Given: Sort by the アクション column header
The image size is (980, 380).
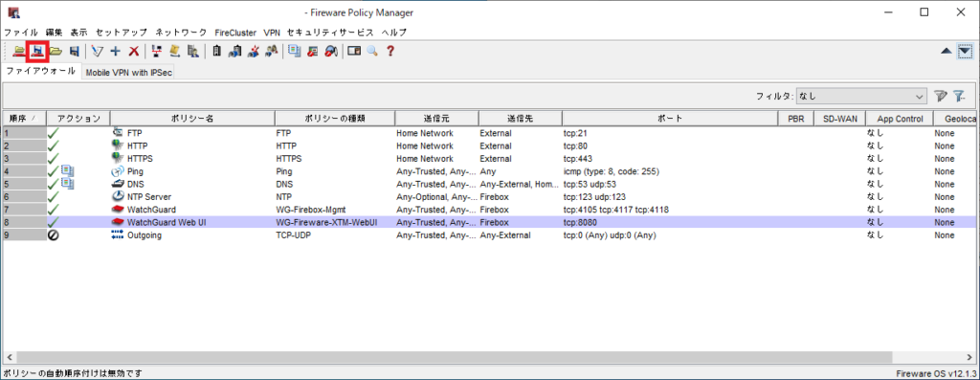Looking at the screenshot, I should (78, 118).
